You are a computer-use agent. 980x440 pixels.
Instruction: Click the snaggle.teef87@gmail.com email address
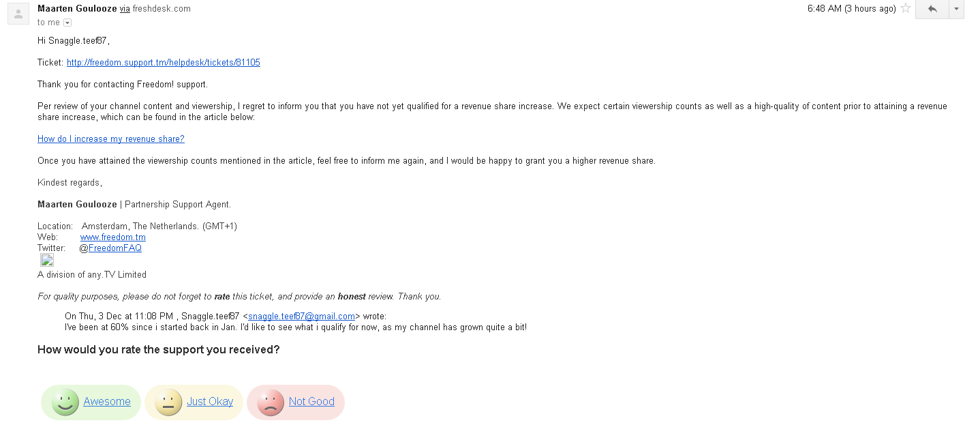point(301,317)
